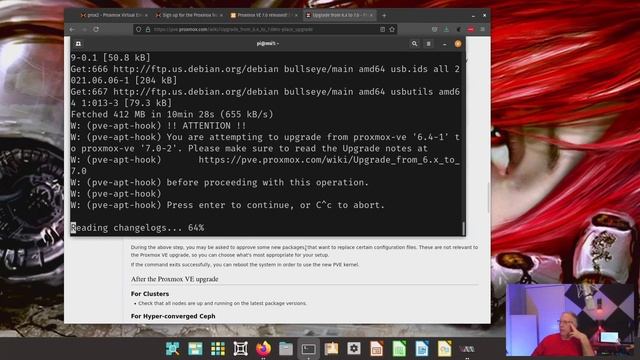Open the Firefox downloads arrow icon

tap(446, 29)
